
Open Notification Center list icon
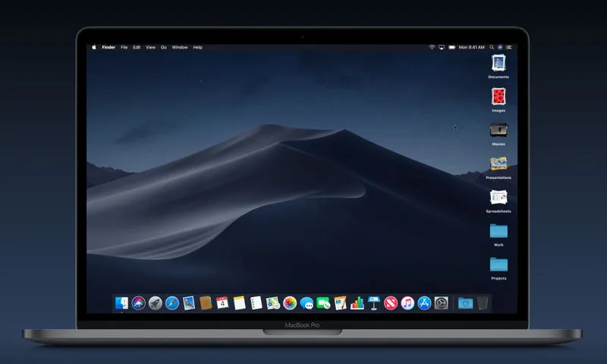coord(509,47)
